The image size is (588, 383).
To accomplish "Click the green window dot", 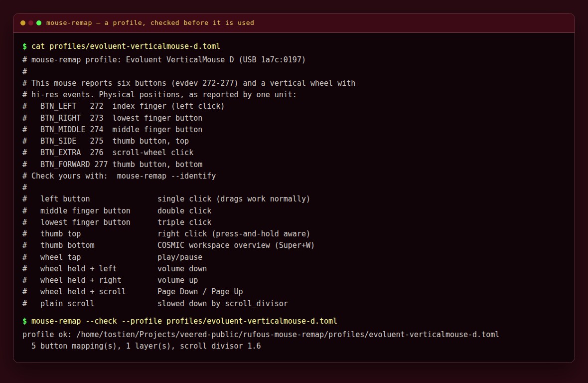I will pyautogui.click(x=39, y=23).
